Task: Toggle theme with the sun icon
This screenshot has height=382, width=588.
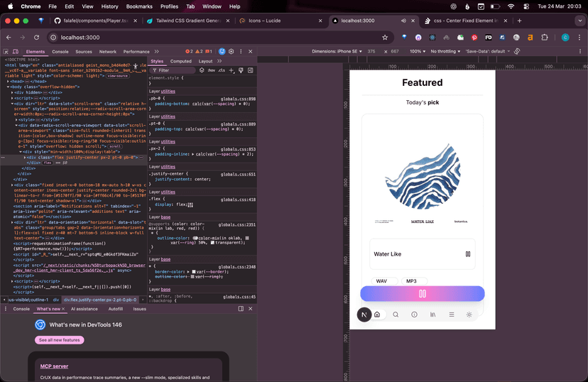Action: pos(469,315)
